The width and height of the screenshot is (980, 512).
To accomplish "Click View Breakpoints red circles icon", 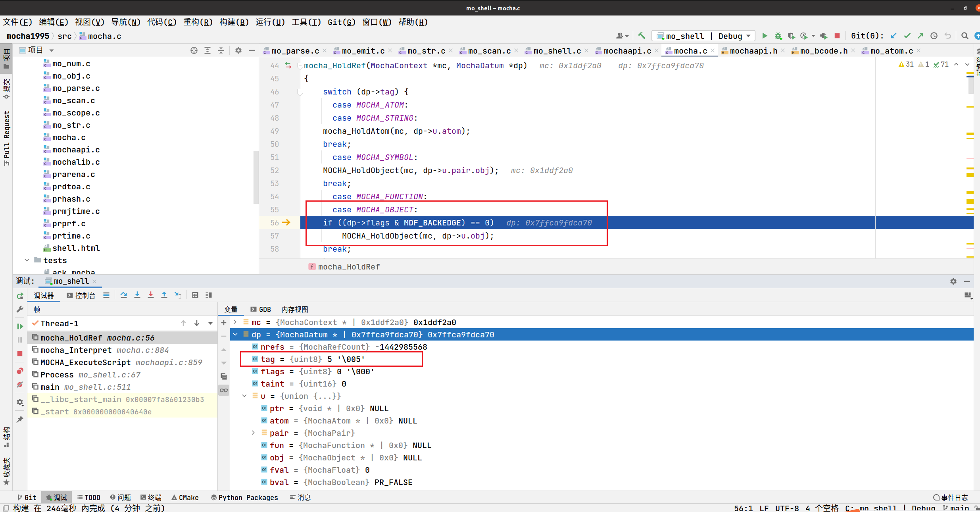I will click(x=20, y=371).
